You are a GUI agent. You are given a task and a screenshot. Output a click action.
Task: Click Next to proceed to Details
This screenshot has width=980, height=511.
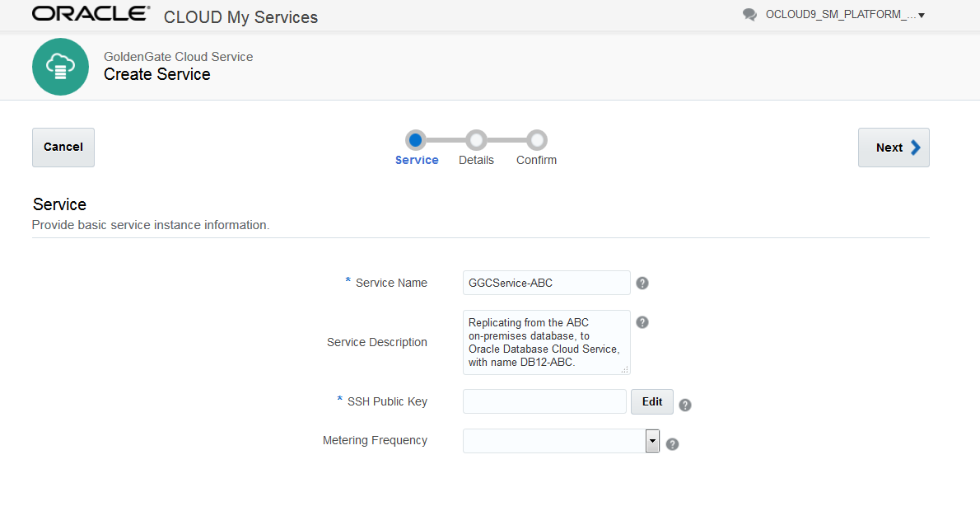click(x=894, y=147)
